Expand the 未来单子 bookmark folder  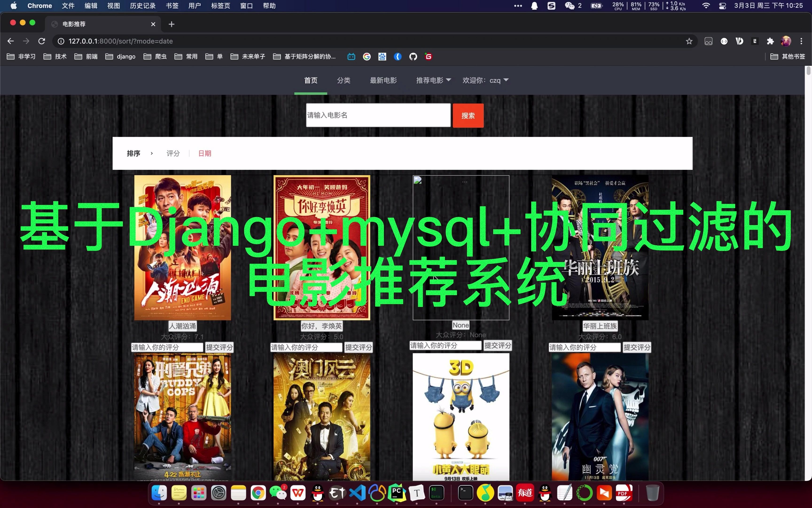click(x=248, y=56)
